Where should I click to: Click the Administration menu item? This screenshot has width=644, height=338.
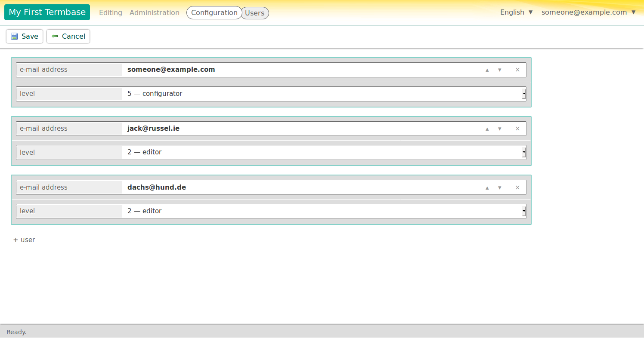click(154, 12)
